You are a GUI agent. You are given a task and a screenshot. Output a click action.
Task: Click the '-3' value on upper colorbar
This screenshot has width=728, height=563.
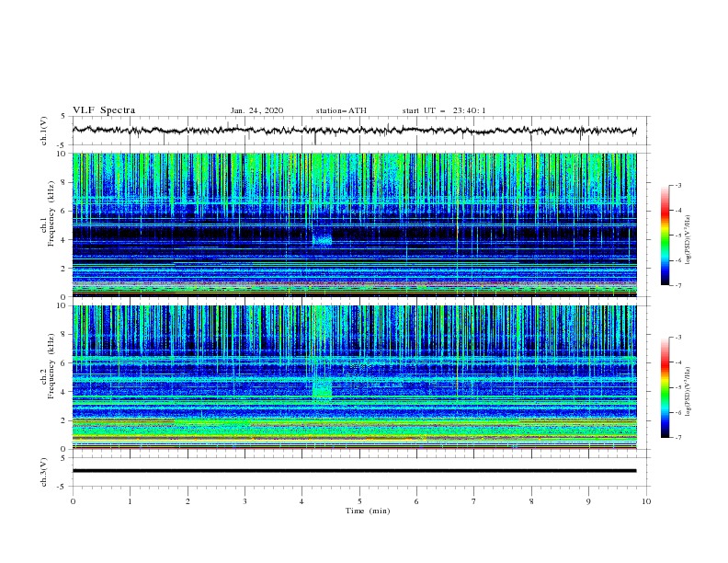tap(677, 185)
